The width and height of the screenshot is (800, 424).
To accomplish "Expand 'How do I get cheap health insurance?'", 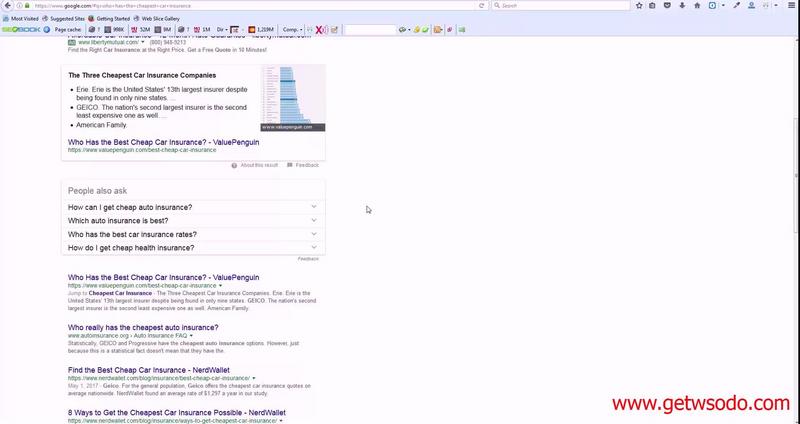I will [193, 247].
